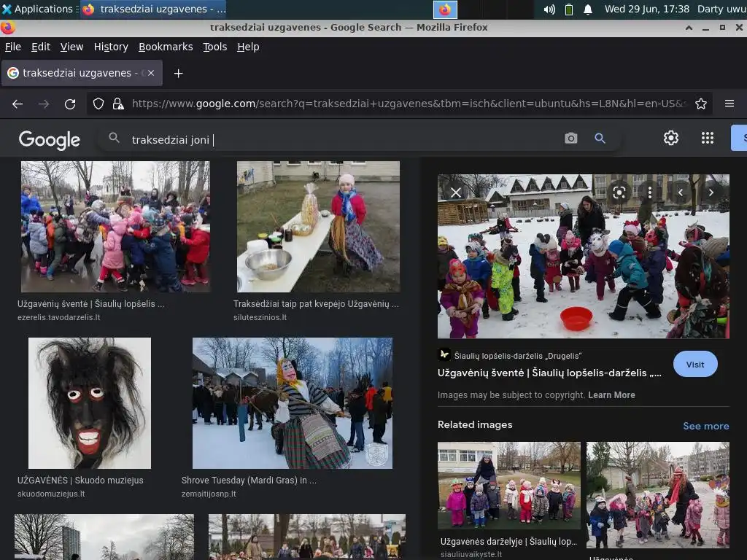
Task: Check the battery status icon
Action: 569,9
